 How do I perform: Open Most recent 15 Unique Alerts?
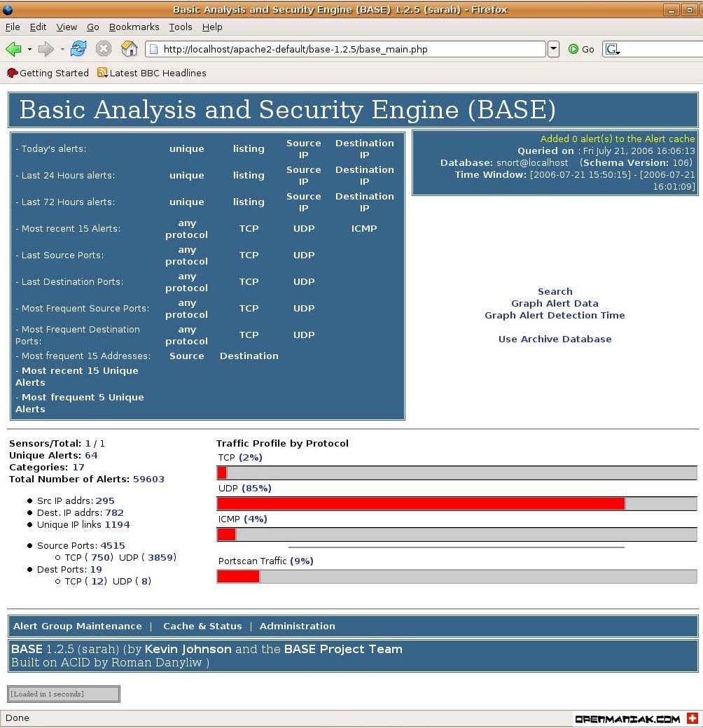click(76, 377)
